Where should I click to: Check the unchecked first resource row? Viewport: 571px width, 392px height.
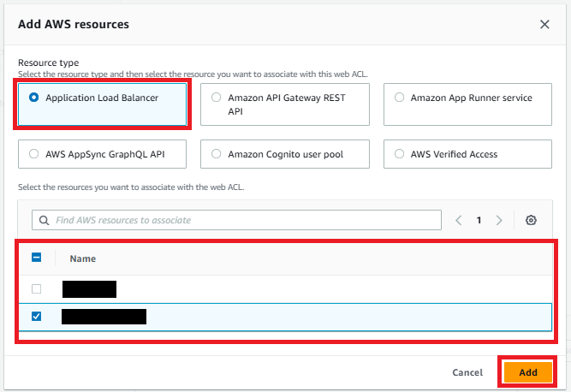tap(37, 289)
